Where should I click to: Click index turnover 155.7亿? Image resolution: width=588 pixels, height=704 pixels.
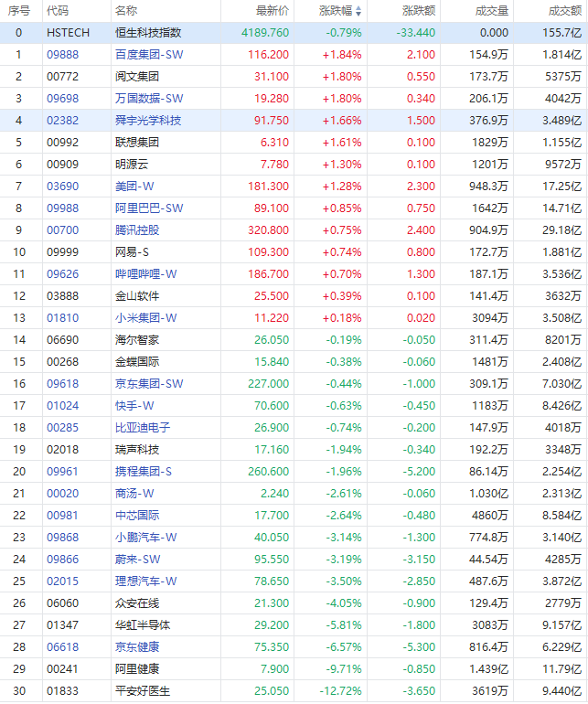click(x=562, y=33)
